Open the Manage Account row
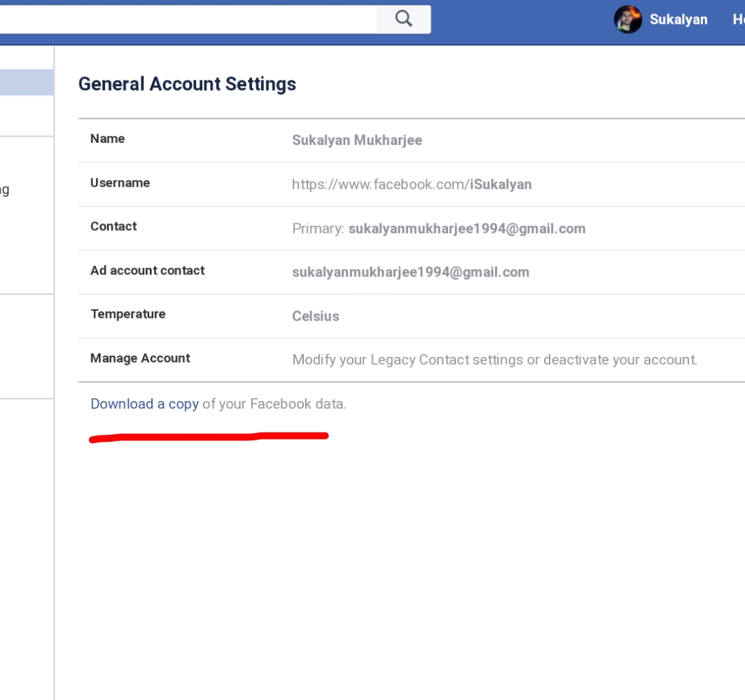This screenshot has width=745, height=700. pos(412,360)
